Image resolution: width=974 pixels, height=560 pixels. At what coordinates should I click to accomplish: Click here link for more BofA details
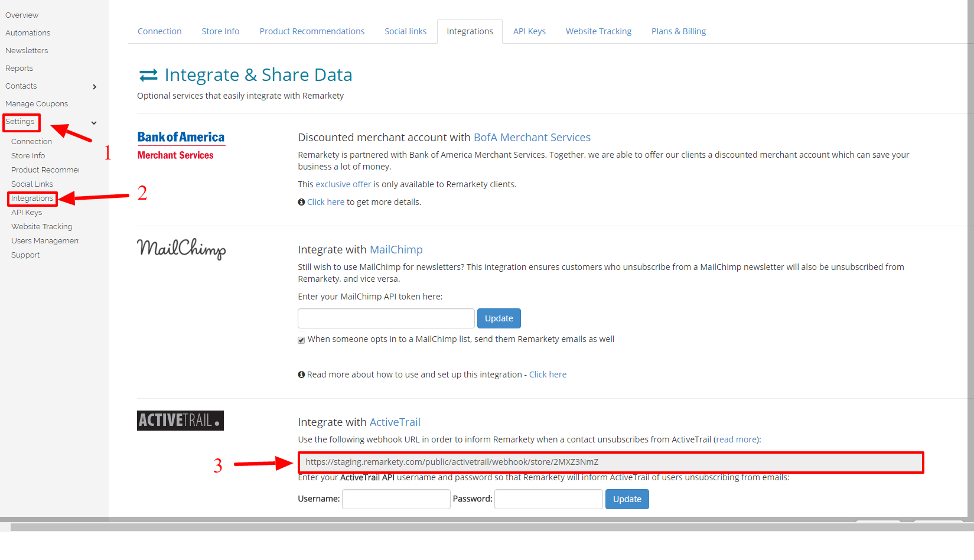tap(325, 202)
